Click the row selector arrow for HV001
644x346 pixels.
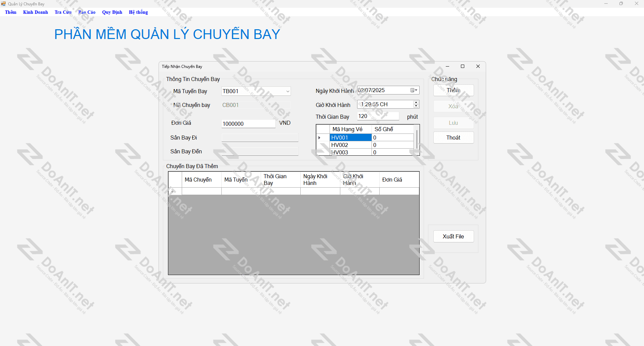tap(323, 138)
